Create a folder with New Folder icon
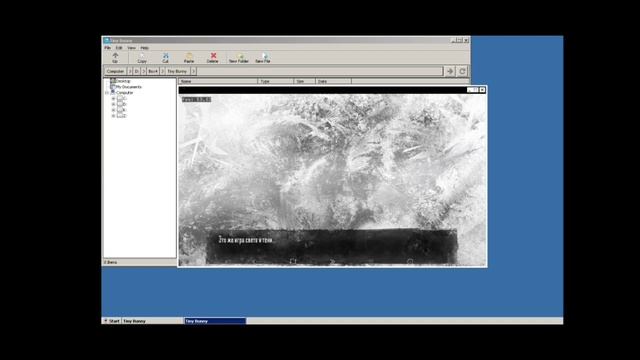 240,56
